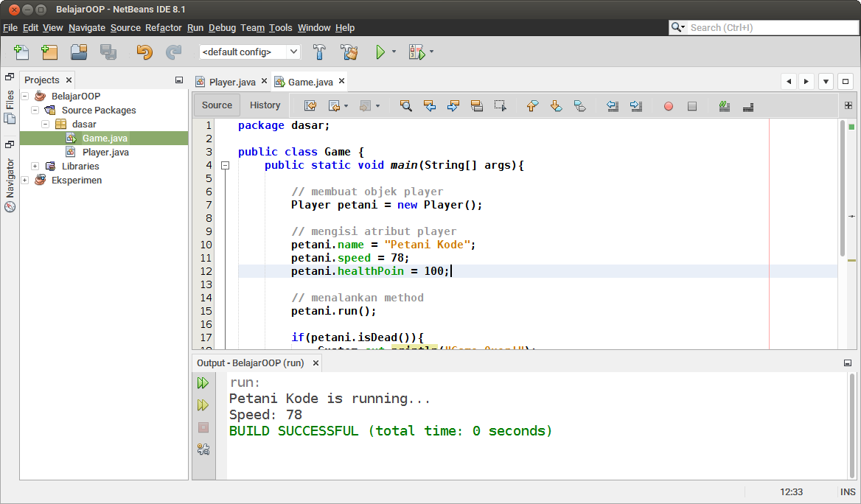Toggle Highlight Search in the editor toolbar
Image resolution: width=861 pixels, height=504 pixels.
(477, 105)
